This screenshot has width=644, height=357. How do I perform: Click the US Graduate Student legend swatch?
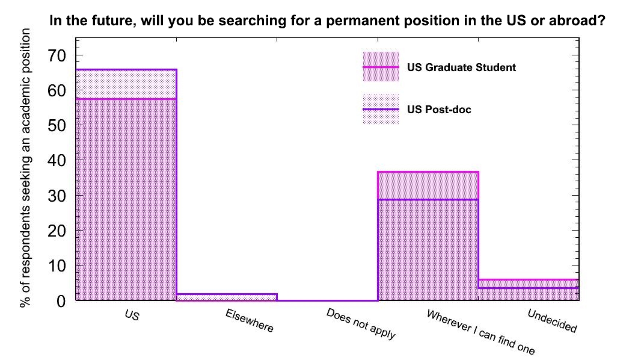381,66
